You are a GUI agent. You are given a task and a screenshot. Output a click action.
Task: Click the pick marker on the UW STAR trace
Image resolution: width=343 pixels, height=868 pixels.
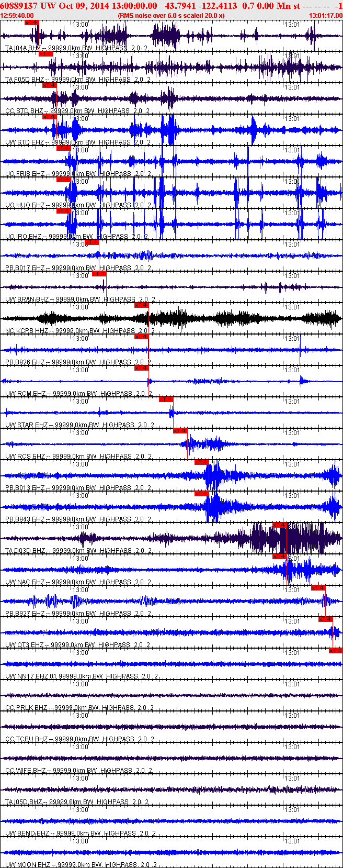(x=166, y=399)
